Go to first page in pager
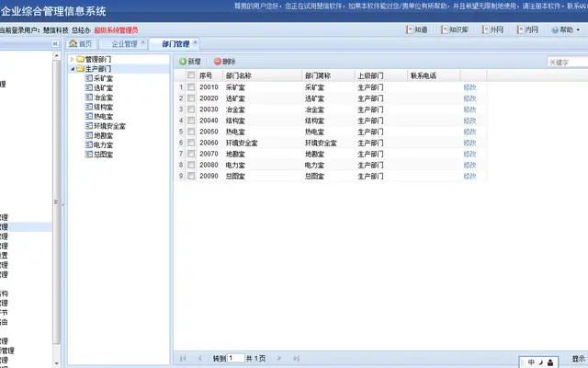 183,358
